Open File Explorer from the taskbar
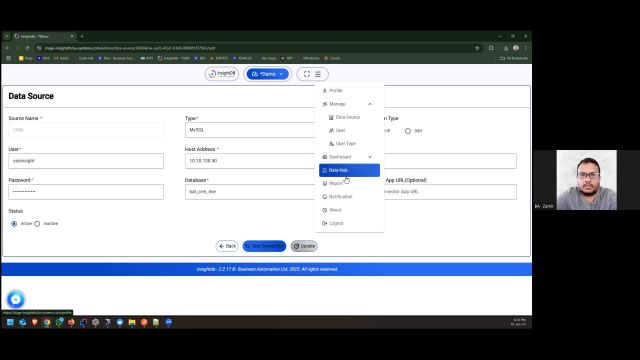 click(x=132, y=322)
